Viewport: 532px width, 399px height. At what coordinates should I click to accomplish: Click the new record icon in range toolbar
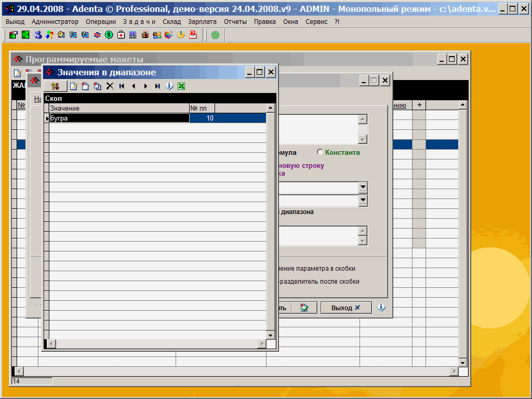[73, 86]
